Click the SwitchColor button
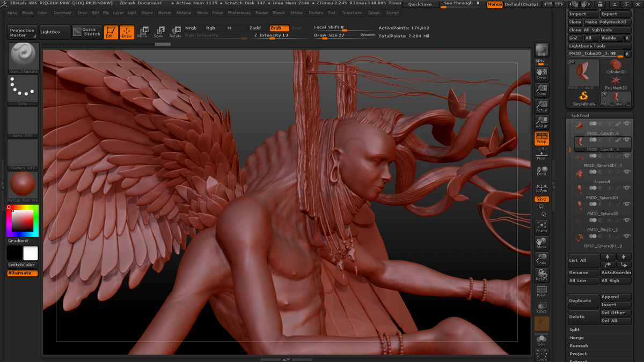The image size is (644, 362). pyautogui.click(x=23, y=265)
